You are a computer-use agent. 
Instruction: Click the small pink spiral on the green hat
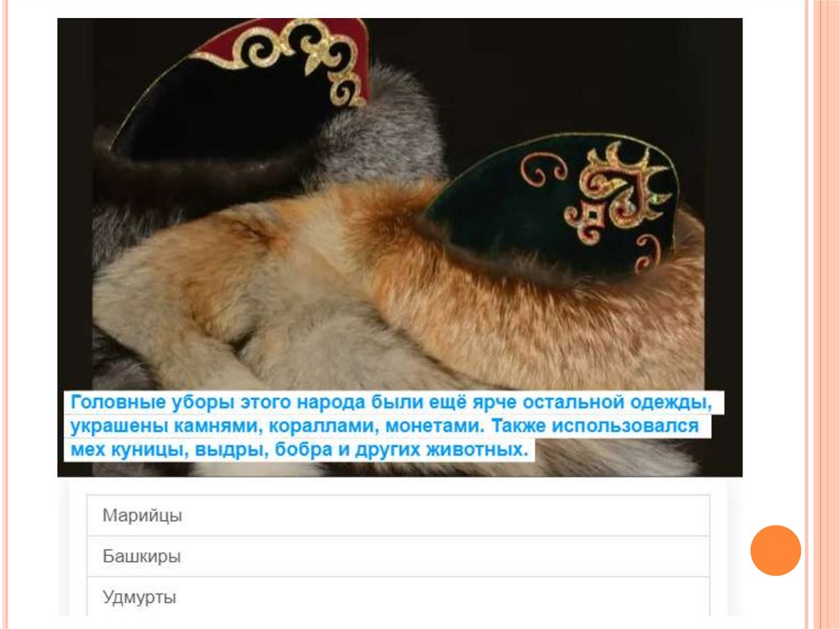[x=544, y=169]
